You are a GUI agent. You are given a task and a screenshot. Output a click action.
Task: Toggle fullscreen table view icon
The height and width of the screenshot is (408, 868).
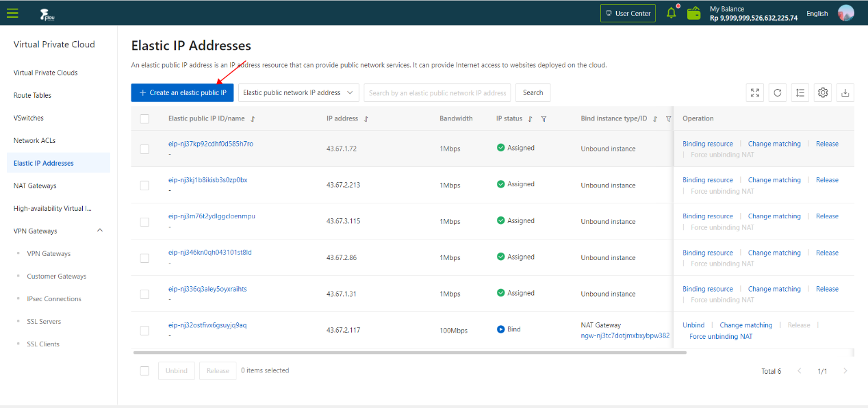click(x=754, y=93)
